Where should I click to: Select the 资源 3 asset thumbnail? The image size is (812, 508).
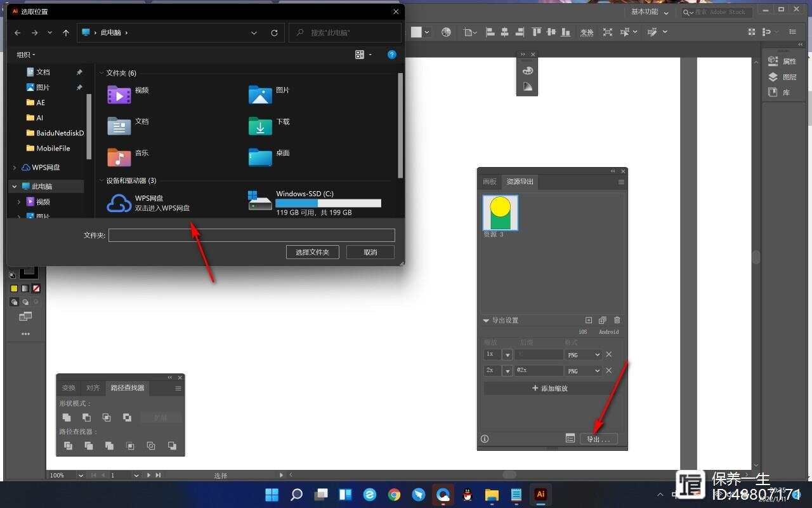501,213
